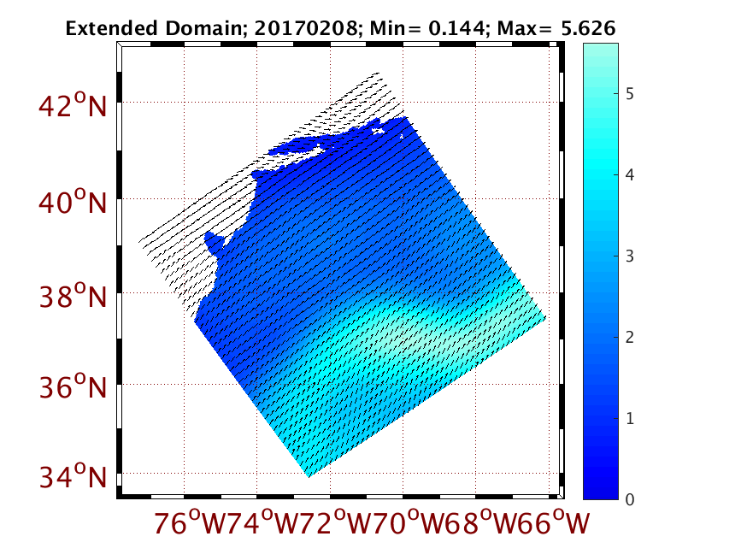747x560 pixels.
Task: Click the 66°W longitude label
Action: point(554,523)
